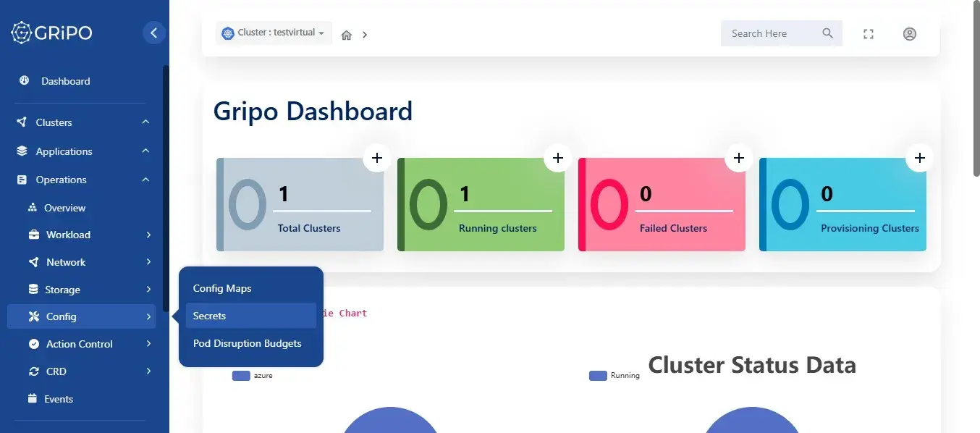The height and width of the screenshot is (433, 980).
Task: Open the Cluster : testvirtual dropdown
Action: tap(274, 33)
